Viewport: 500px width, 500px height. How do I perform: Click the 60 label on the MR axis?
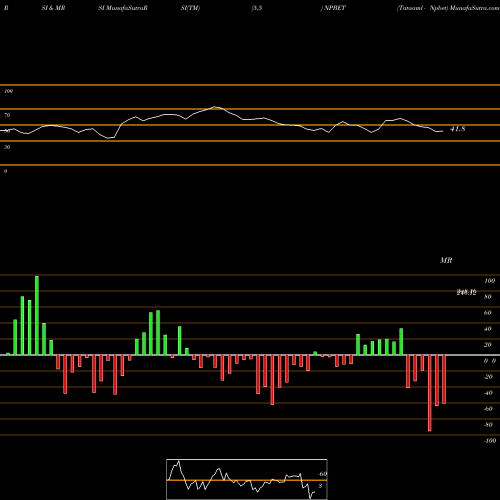click(487, 313)
